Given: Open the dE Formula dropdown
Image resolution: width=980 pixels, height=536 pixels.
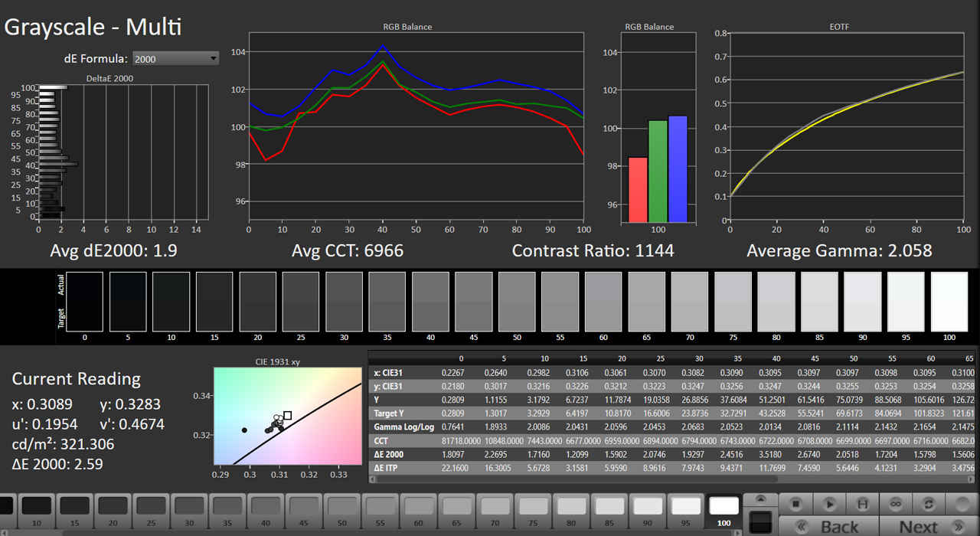Looking at the screenshot, I should 175,58.
